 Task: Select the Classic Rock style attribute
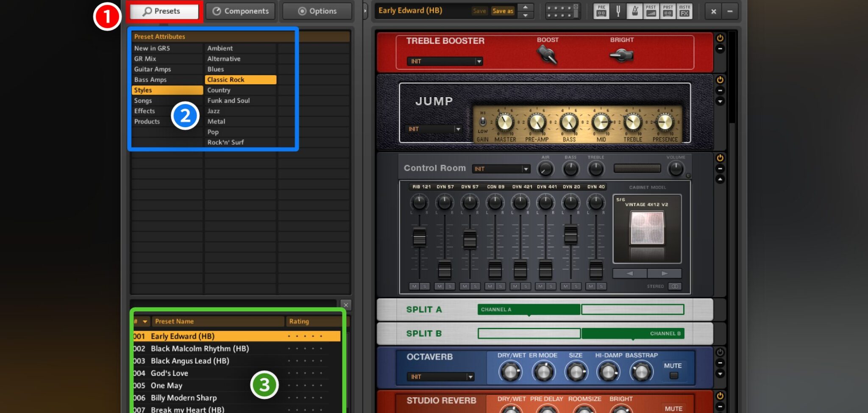[x=240, y=79]
